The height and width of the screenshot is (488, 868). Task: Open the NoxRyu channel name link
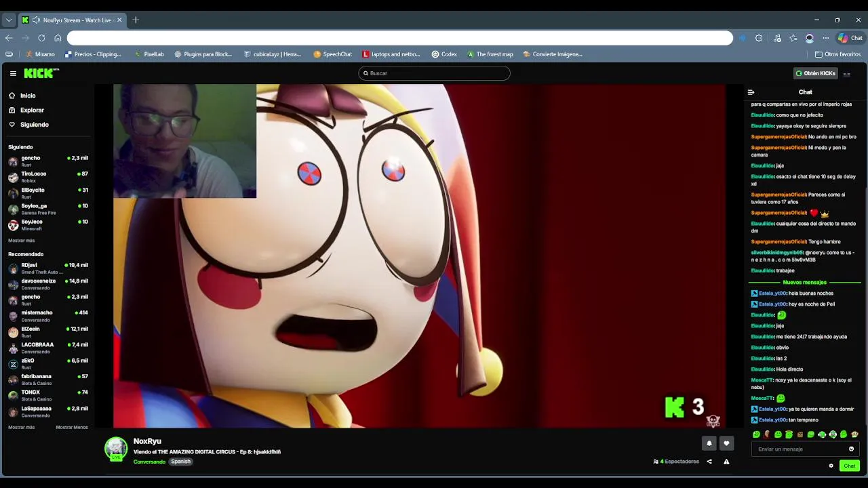click(x=147, y=441)
